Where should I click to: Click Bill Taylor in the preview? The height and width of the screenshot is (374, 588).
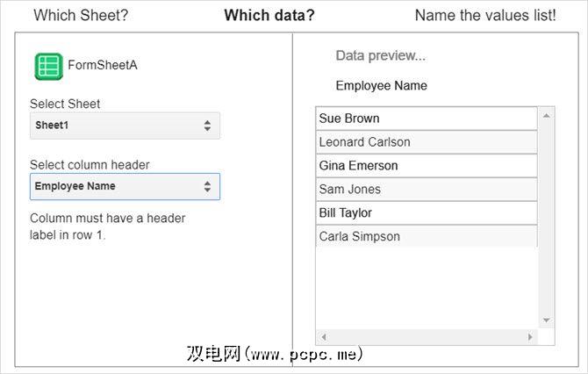(x=426, y=213)
